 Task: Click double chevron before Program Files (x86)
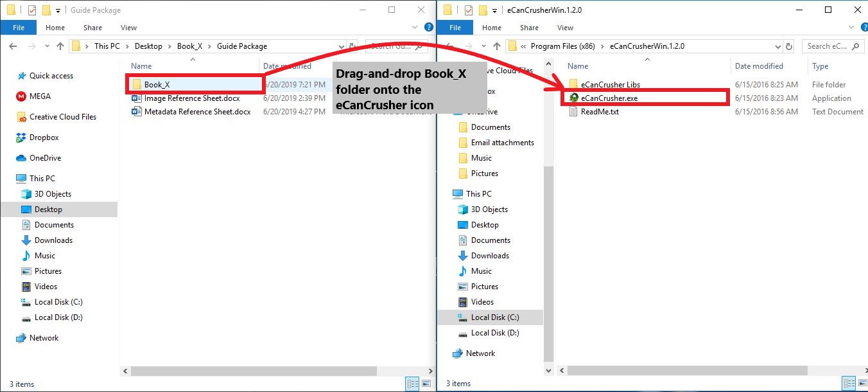click(x=524, y=46)
